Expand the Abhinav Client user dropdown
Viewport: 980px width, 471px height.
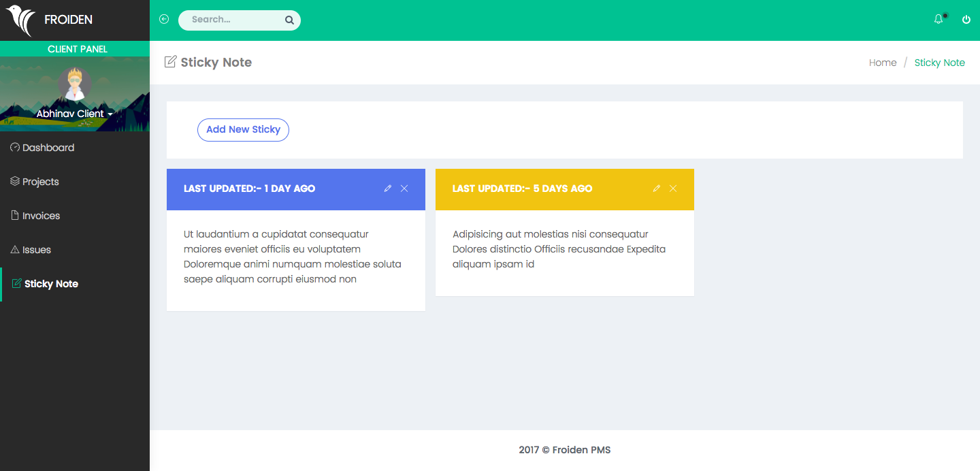coord(74,114)
